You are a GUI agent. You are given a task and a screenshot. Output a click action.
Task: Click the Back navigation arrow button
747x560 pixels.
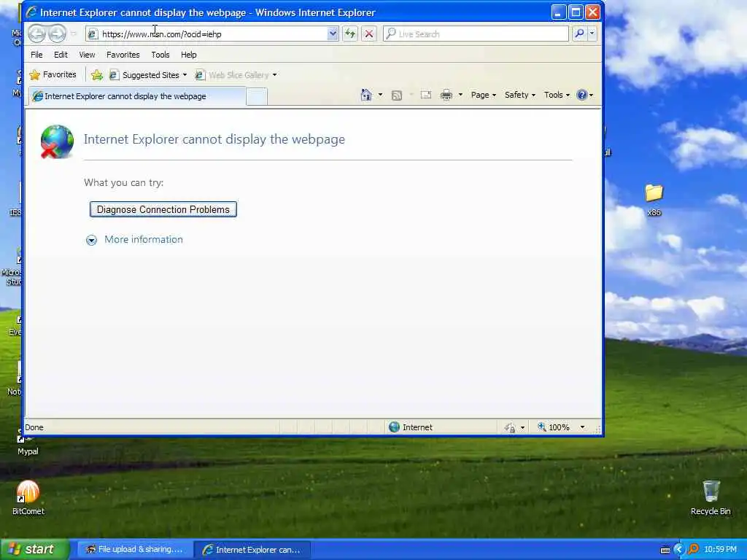click(x=36, y=34)
